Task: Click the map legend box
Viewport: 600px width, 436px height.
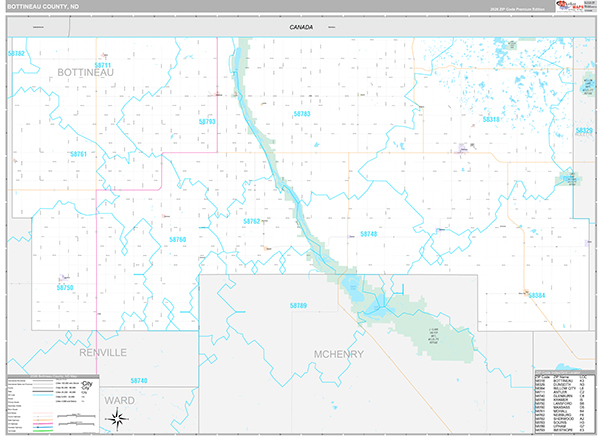Action: click(x=50, y=402)
